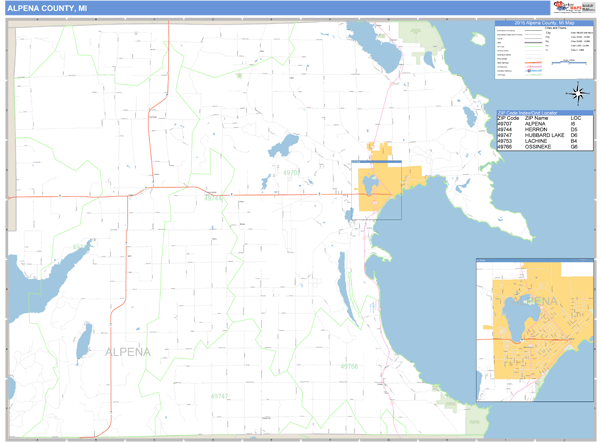600x442 pixels.
Task: Click the large gray ALPENA map label
Action: click(x=128, y=352)
